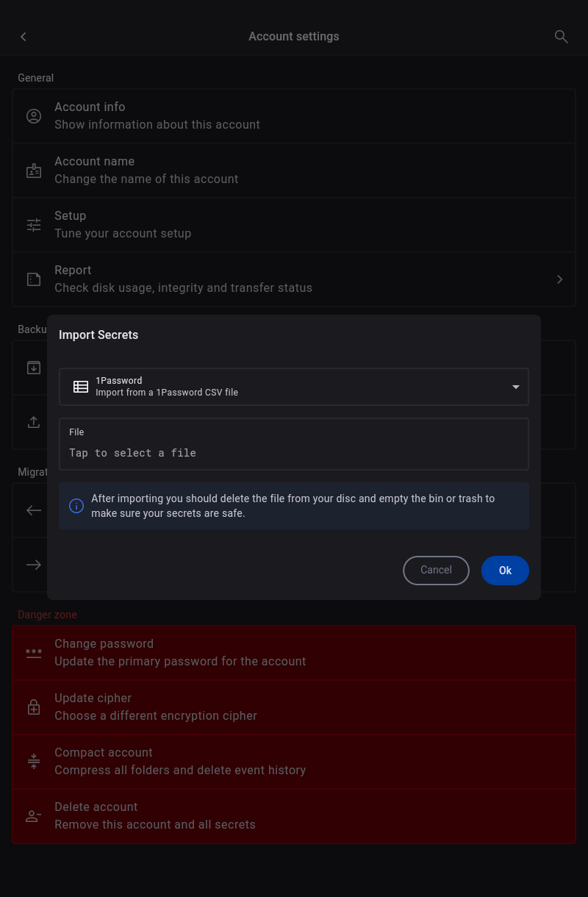Image resolution: width=588 pixels, height=897 pixels.
Task: Confirm import with the Ok button
Action: [505, 571]
